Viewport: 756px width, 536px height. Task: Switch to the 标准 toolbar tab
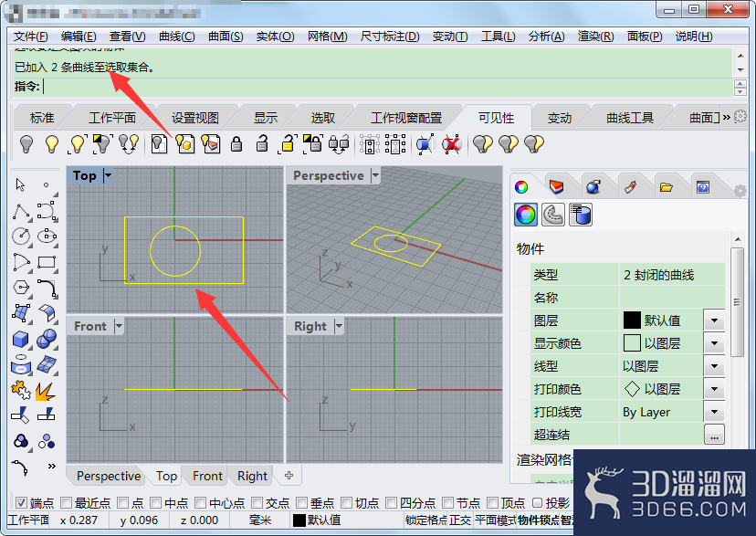(x=41, y=118)
